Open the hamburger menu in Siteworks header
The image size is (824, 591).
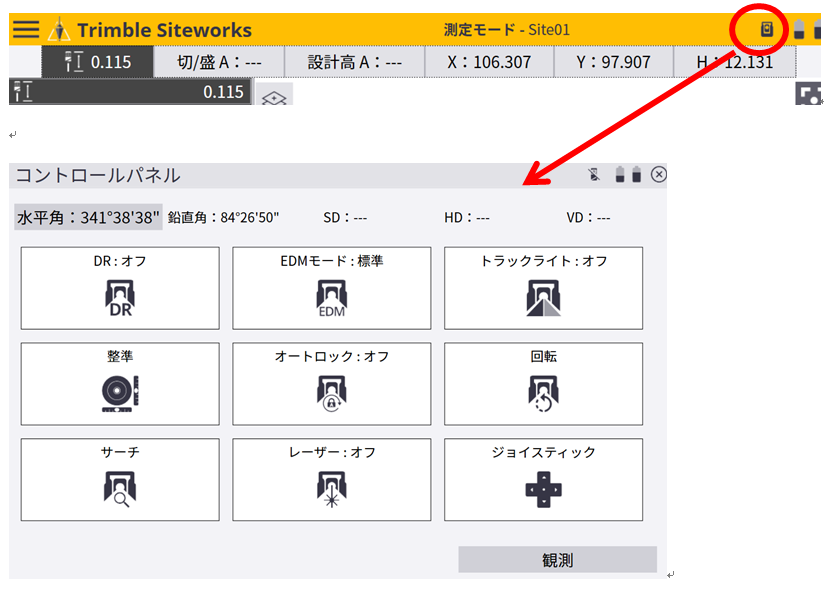click(26, 29)
